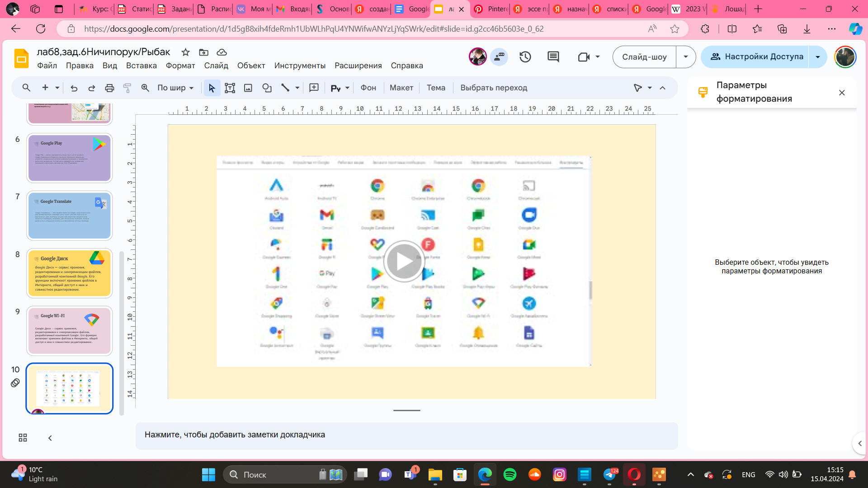Open the Тема theme panel
Screen dimensions: 868x488
click(436, 88)
